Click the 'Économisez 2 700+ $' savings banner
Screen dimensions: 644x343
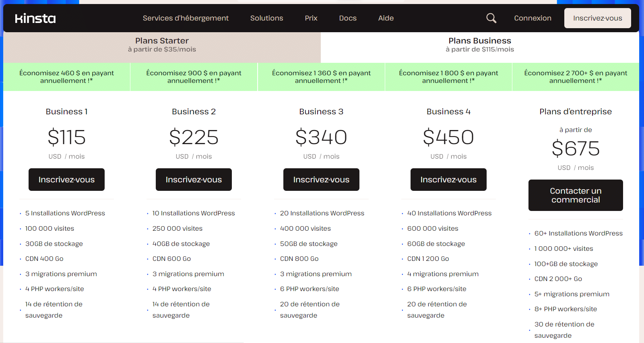coord(576,77)
